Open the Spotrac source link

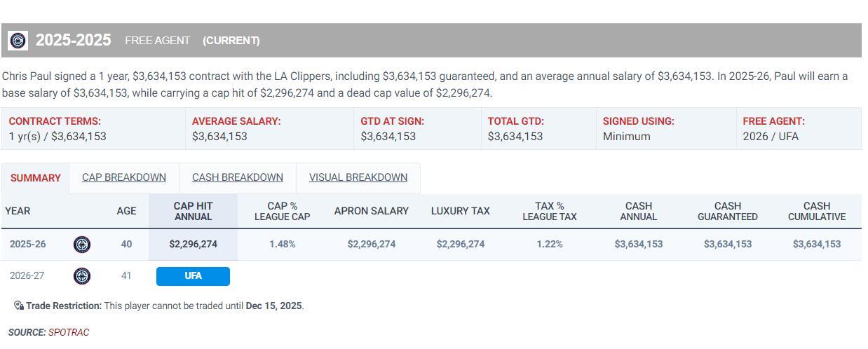tap(69, 332)
